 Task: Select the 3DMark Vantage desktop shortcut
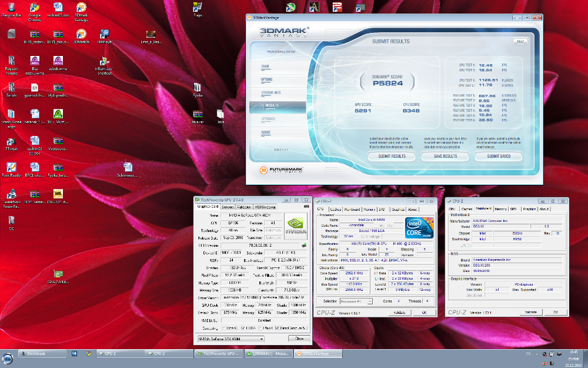pos(81,11)
